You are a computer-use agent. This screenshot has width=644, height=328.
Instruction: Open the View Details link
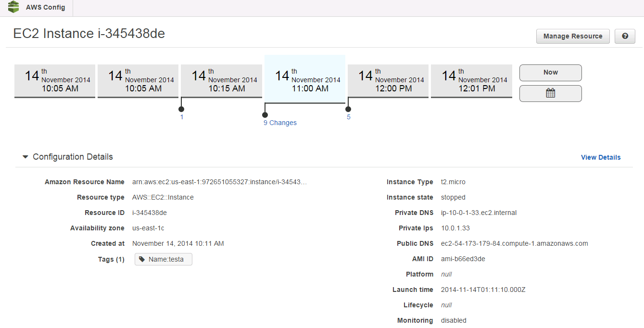coord(601,157)
